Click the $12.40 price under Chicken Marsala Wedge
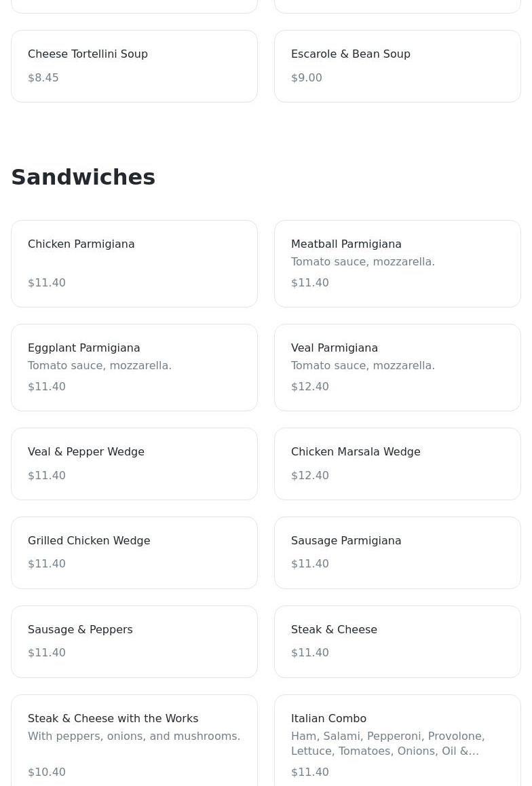The image size is (532, 786). 310,476
